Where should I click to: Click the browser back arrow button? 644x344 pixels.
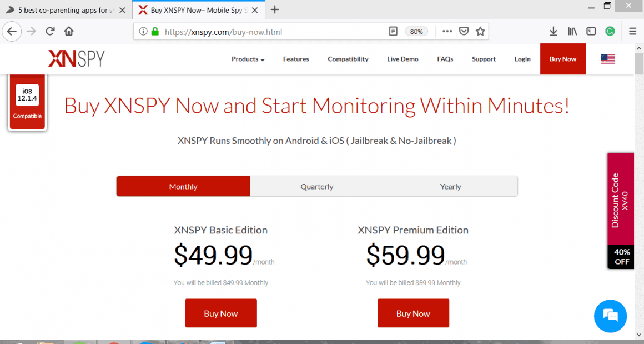[x=12, y=31]
